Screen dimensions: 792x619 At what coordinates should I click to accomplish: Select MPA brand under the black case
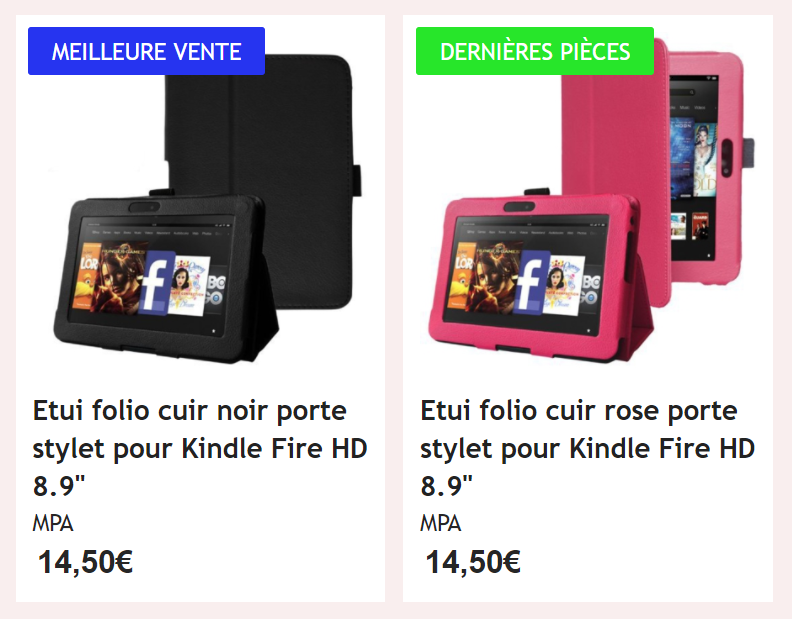click(53, 523)
